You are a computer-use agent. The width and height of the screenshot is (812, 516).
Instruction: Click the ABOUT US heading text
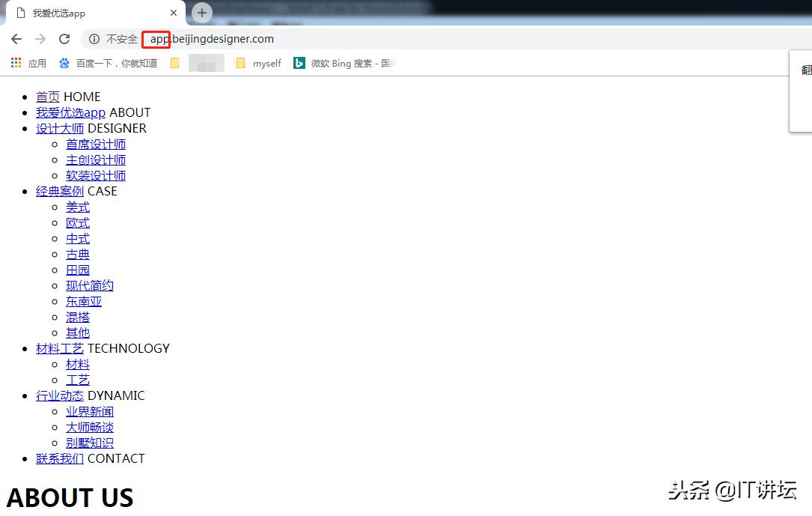(70, 498)
